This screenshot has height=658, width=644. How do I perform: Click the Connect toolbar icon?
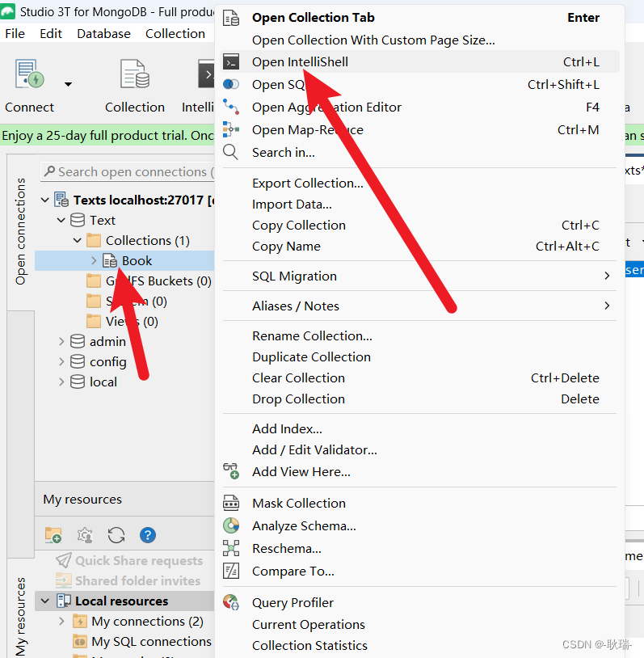tap(29, 74)
